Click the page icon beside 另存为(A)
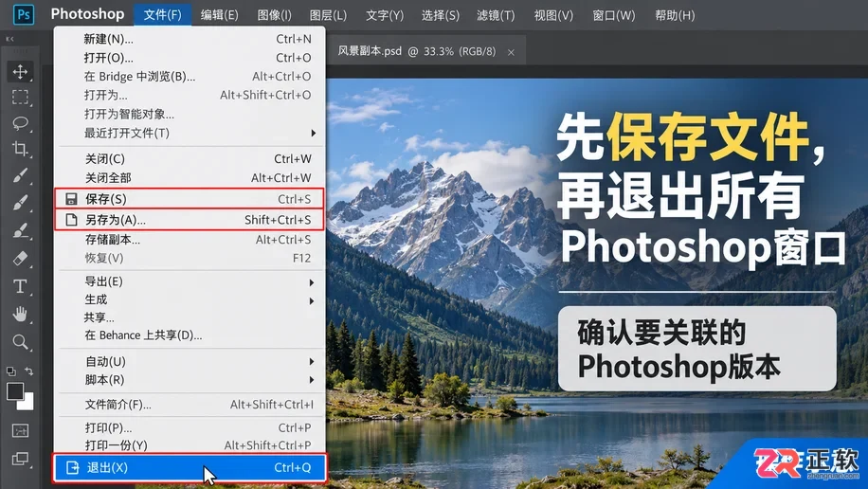 (x=71, y=220)
